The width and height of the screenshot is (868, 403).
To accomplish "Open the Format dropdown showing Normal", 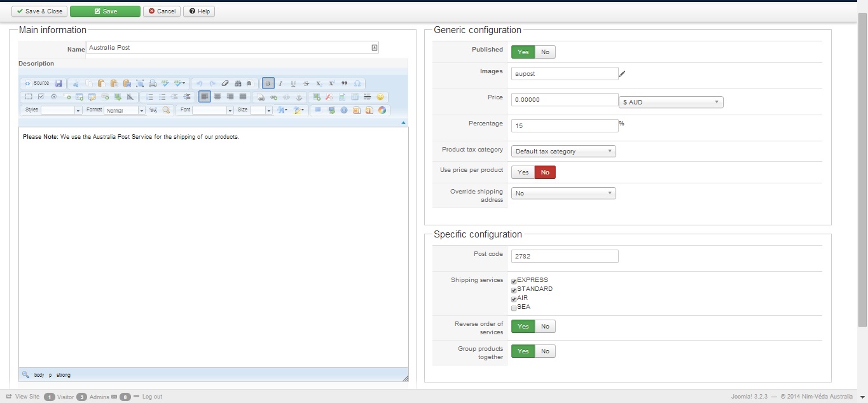I will coord(125,110).
